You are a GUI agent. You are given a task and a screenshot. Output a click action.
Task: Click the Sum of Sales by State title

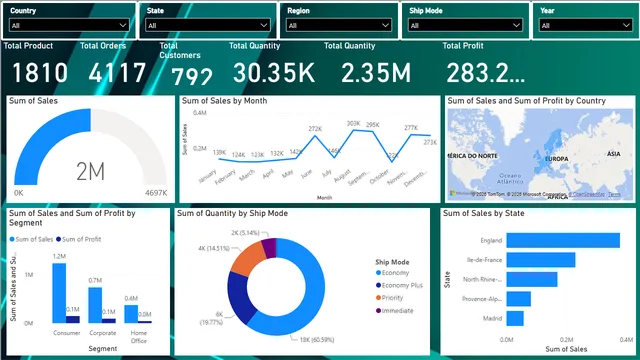point(484,213)
